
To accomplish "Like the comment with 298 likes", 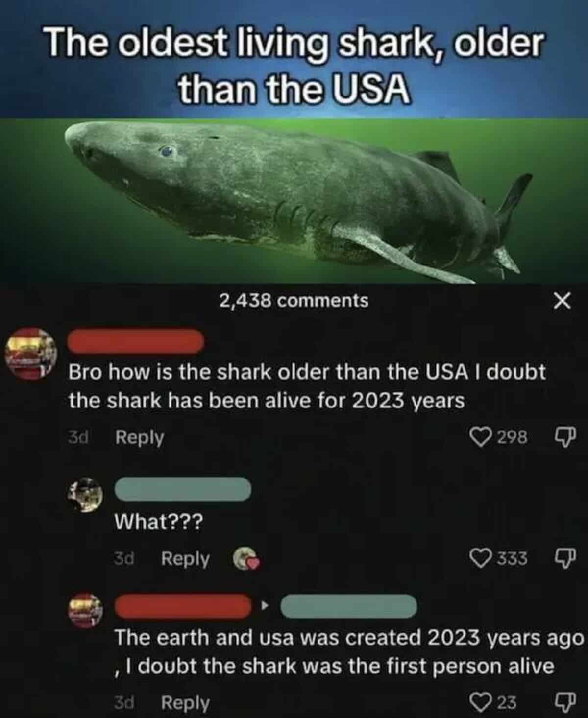I will 480,436.
